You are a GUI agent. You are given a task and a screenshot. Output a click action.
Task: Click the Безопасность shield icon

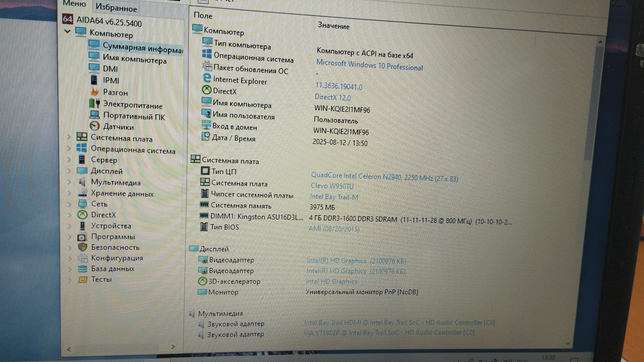pyautogui.click(x=82, y=247)
